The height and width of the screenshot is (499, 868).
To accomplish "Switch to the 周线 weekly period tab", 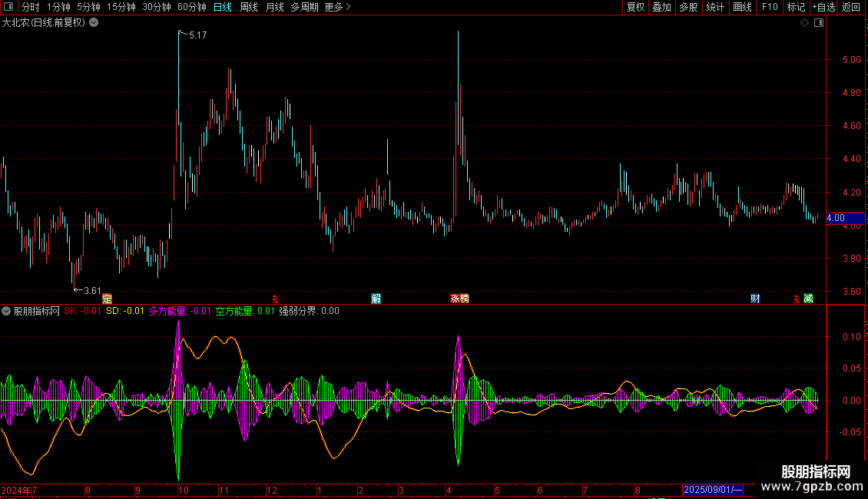I will [249, 7].
